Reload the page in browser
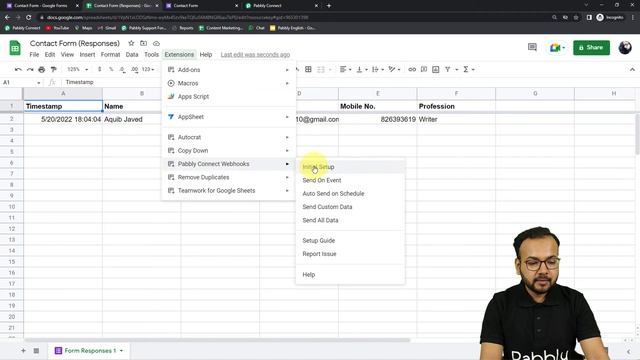This screenshot has width=640, height=360. click(x=29, y=18)
